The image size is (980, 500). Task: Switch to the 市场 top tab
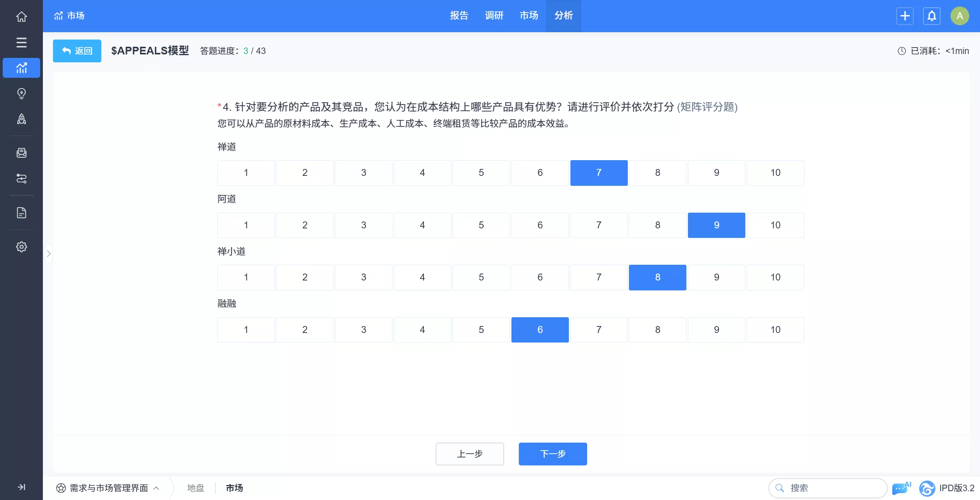(x=529, y=16)
